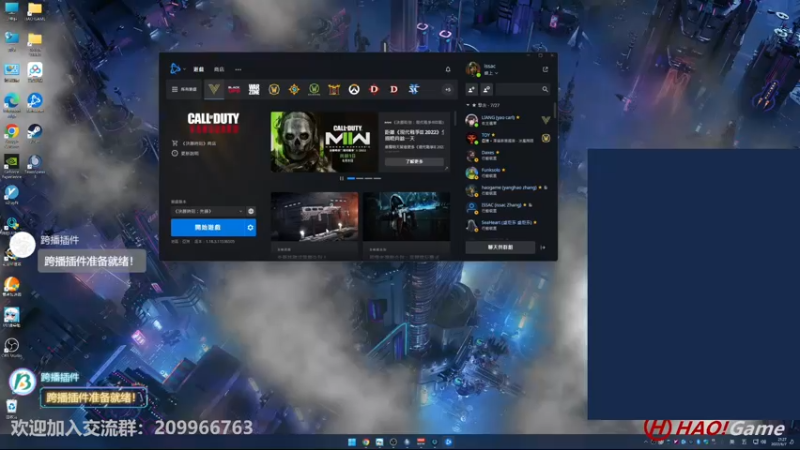This screenshot has height=450, width=800.
Task: Open the Steam desktop shortcut
Action: tap(35, 134)
